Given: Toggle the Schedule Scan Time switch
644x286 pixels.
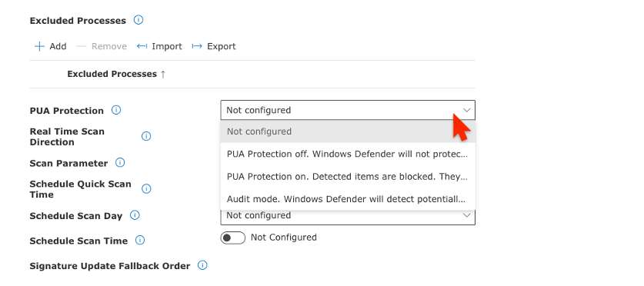Looking at the screenshot, I should click(233, 238).
